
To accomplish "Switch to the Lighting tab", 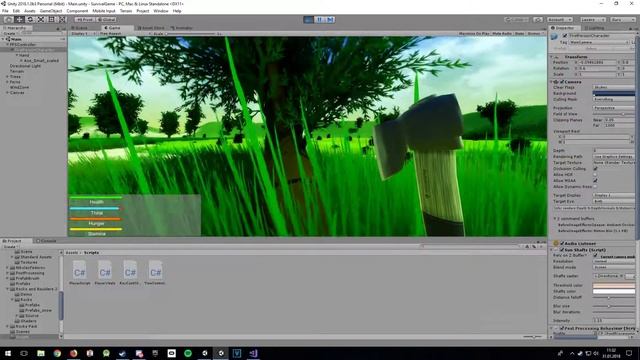I will (x=594, y=28).
